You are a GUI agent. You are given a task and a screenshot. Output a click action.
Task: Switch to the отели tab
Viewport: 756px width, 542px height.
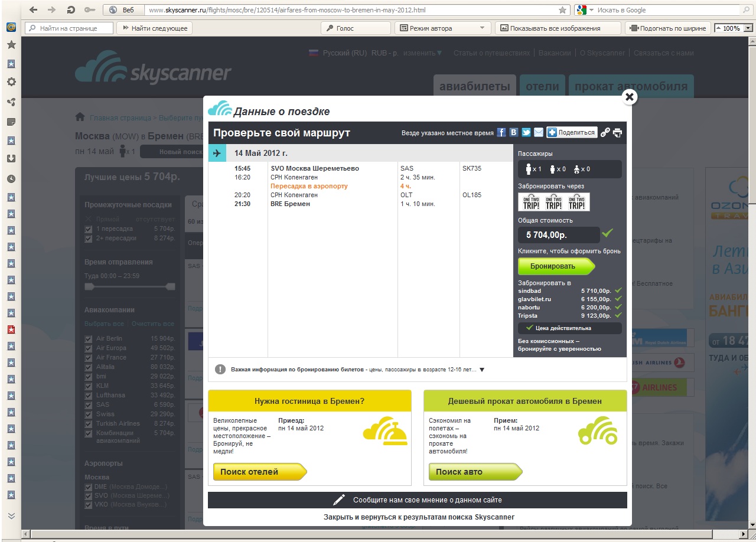[542, 86]
